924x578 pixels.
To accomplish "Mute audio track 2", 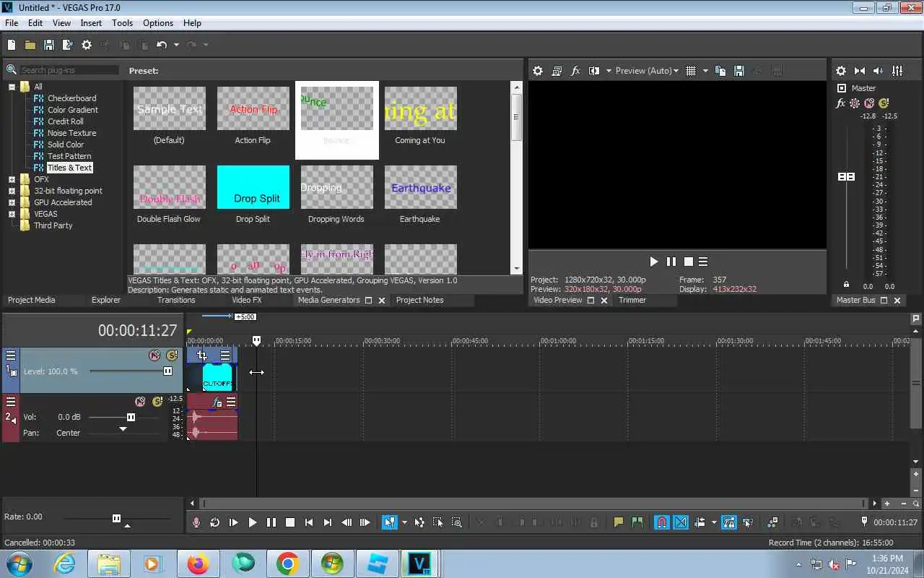I will 140,402.
